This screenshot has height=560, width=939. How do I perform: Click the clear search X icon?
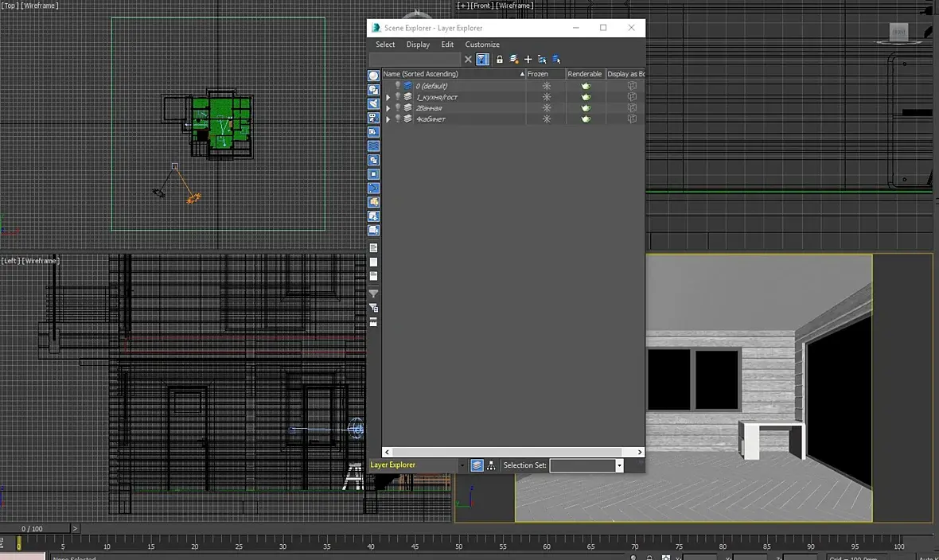(468, 60)
